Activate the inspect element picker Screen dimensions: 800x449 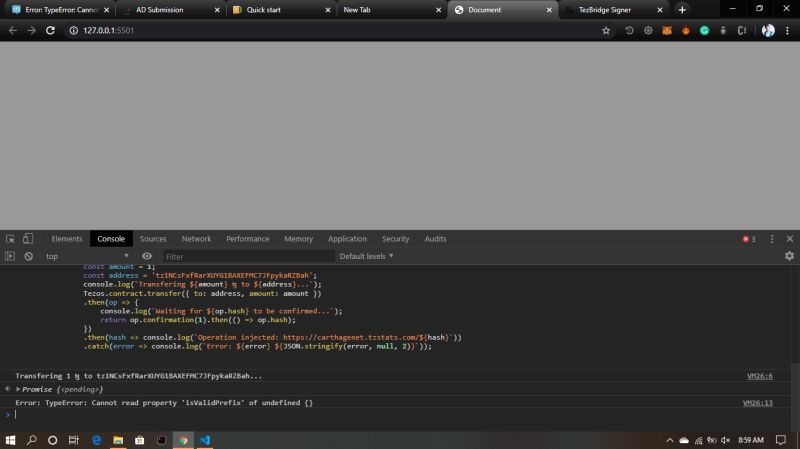click(10, 239)
